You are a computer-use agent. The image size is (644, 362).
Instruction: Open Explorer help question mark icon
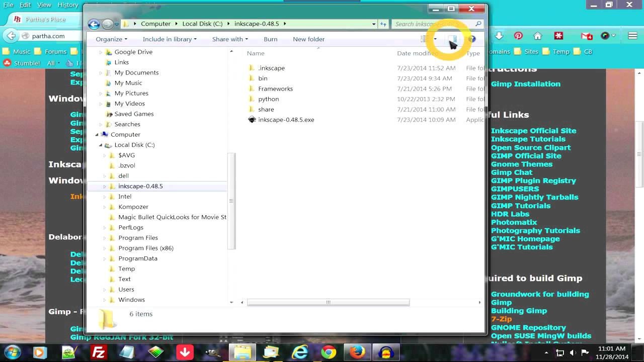472,39
